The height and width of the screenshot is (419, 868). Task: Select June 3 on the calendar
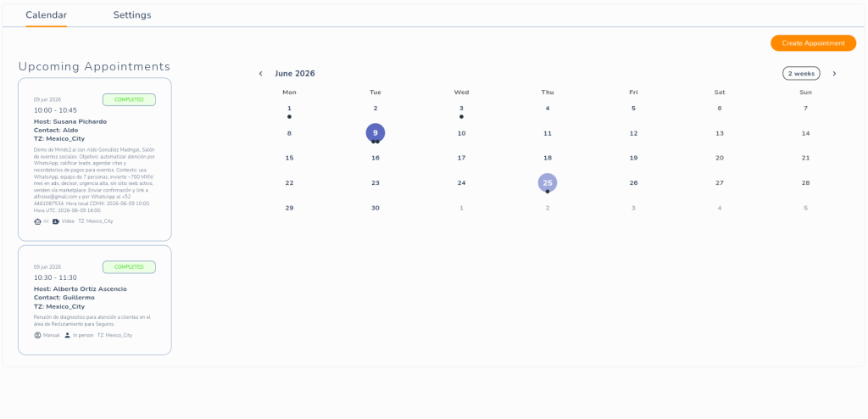(x=461, y=109)
